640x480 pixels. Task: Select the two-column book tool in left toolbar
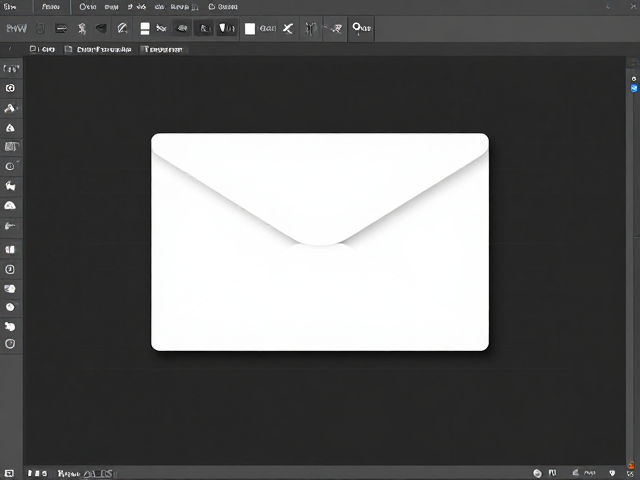coord(10,249)
